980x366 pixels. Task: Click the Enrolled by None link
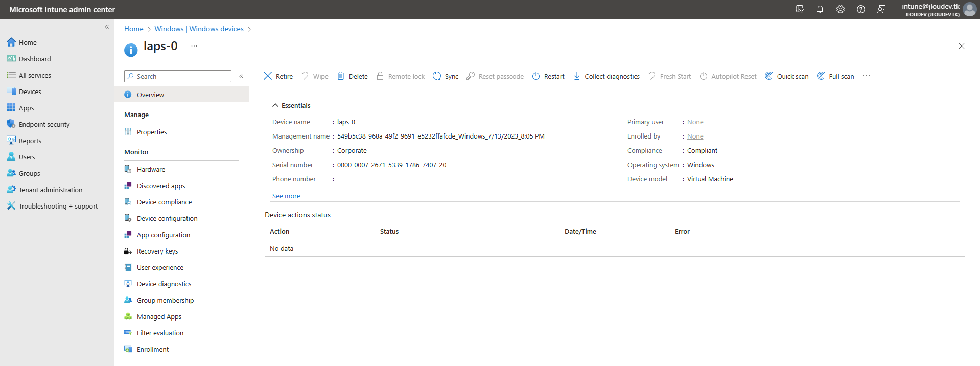[x=695, y=136]
